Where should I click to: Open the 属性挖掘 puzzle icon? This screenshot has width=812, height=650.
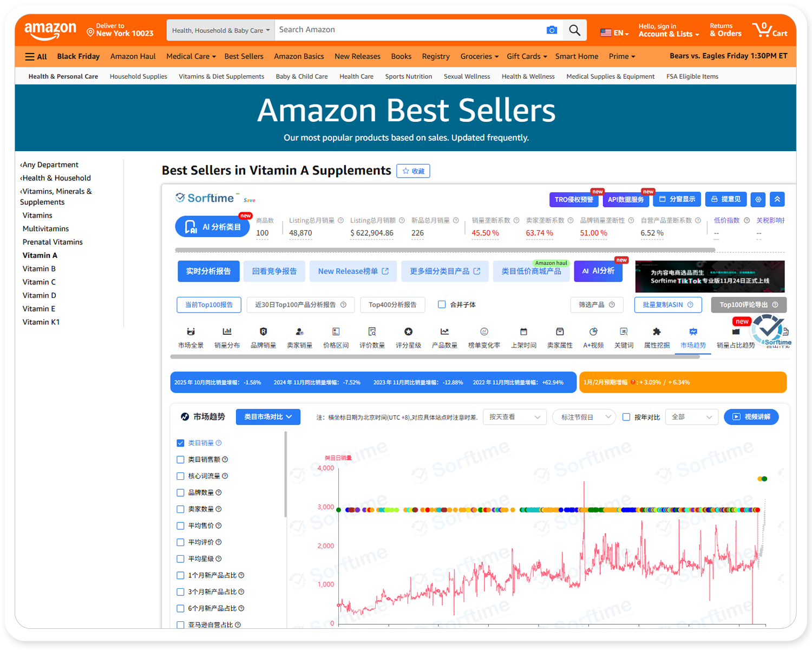pyautogui.click(x=657, y=332)
